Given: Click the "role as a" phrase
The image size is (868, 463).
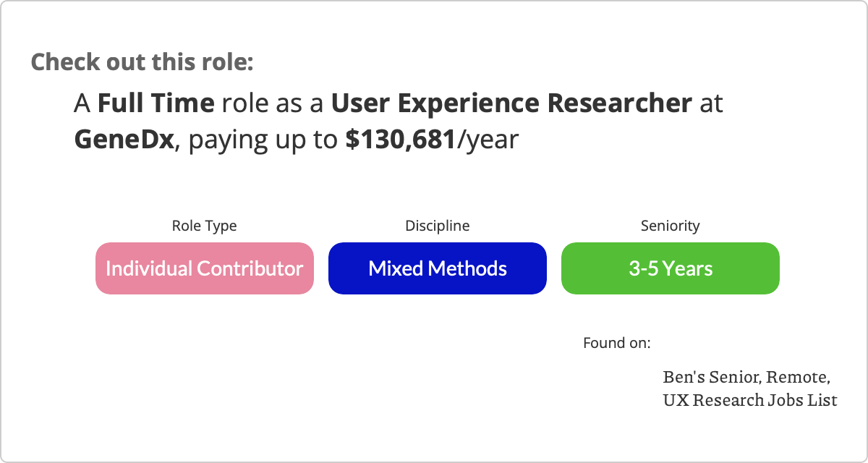Looking at the screenshot, I should [272, 104].
